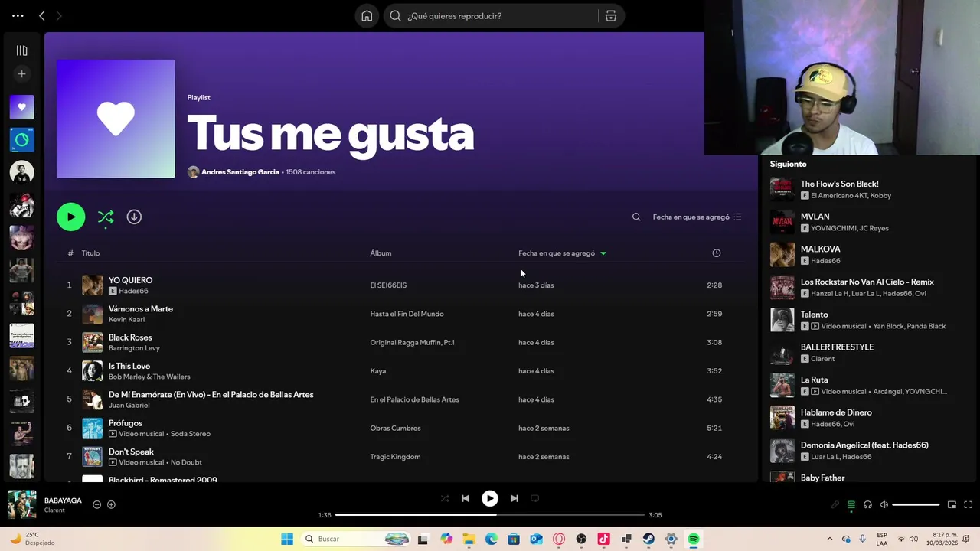
Task: Go to Spotify Home via house icon
Action: click(367, 16)
